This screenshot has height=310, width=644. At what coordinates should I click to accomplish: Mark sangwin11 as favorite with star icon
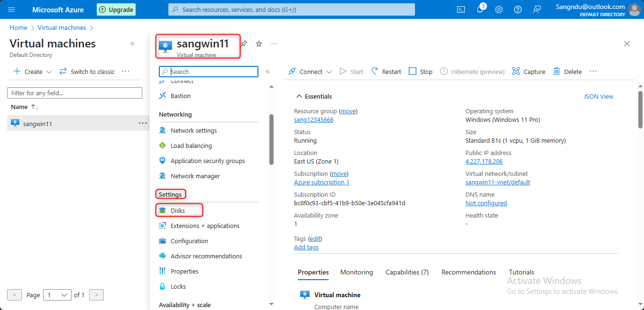[x=259, y=44]
